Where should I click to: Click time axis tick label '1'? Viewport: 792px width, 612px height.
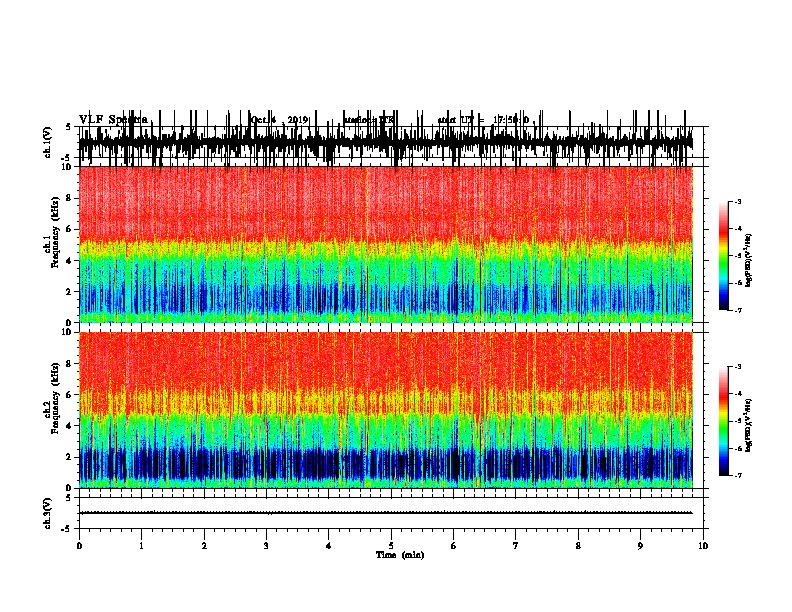(x=141, y=546)
